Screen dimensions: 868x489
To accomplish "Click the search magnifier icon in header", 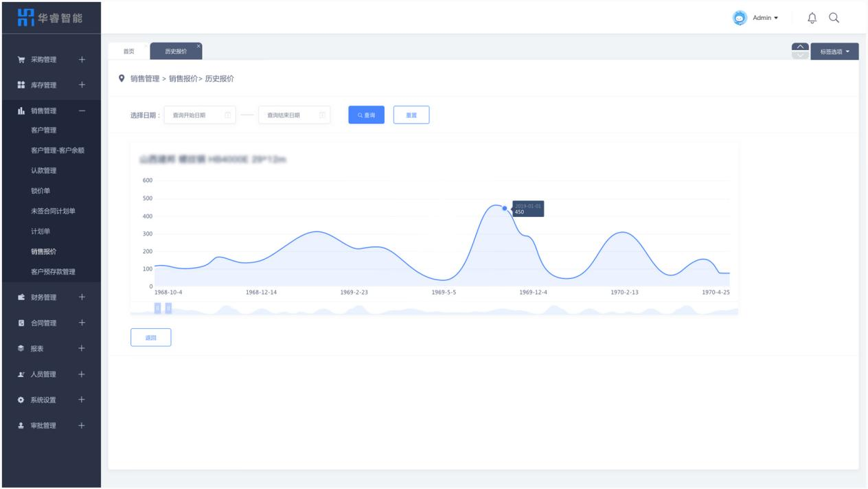I will click(834, 18).
